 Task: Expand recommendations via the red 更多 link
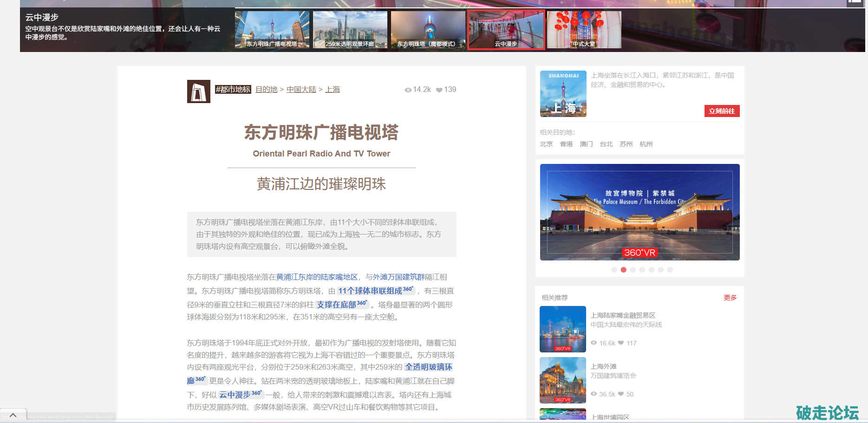coord(730,298)
